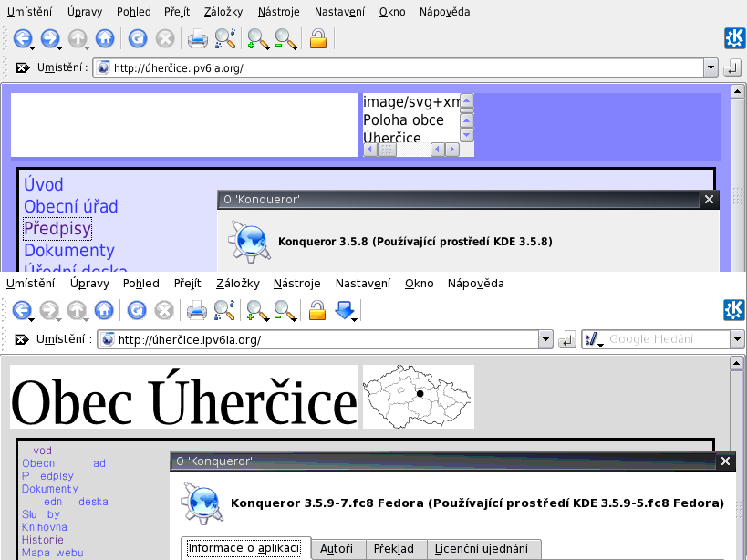This screenshot has height=560, width=747.
Task: Click the security padlock in the upper Konqueror toolbar
Action: (x=318, y=38)
